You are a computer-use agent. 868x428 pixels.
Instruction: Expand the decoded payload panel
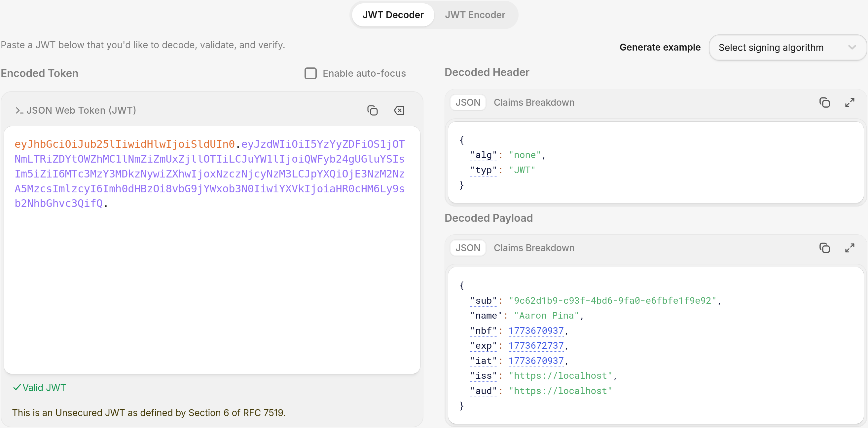[850, 248]
